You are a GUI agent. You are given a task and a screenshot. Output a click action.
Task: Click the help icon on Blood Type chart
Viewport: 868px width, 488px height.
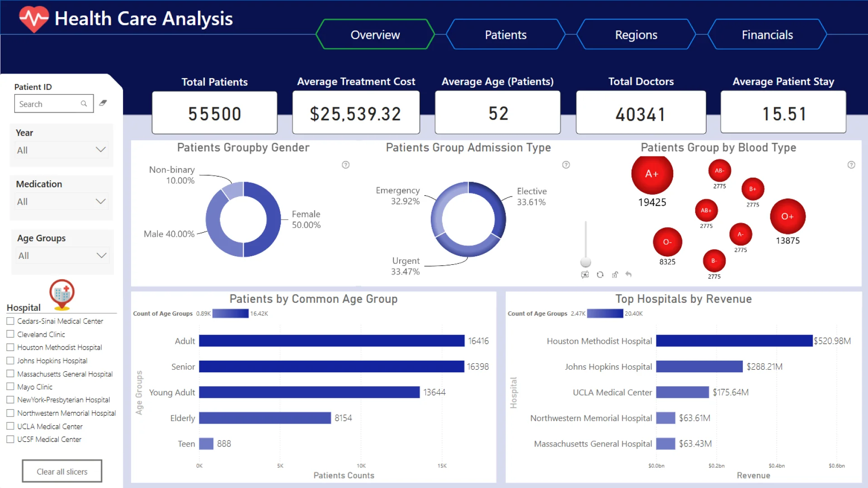(851, 165)
